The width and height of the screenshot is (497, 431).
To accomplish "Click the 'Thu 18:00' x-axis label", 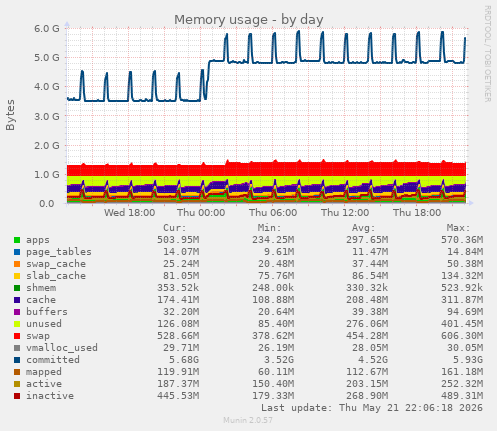I will click(x=417, y=213).
